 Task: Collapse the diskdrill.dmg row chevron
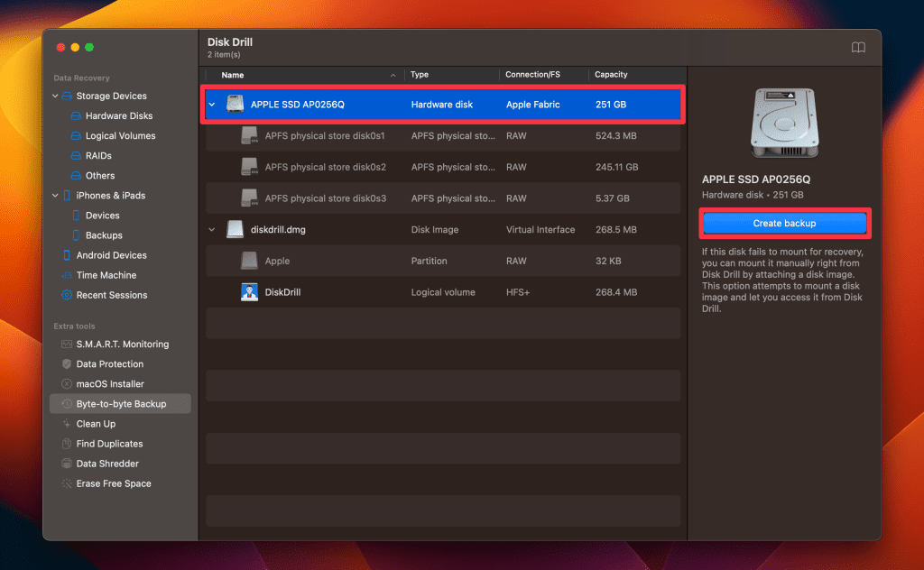pos(212,230)
